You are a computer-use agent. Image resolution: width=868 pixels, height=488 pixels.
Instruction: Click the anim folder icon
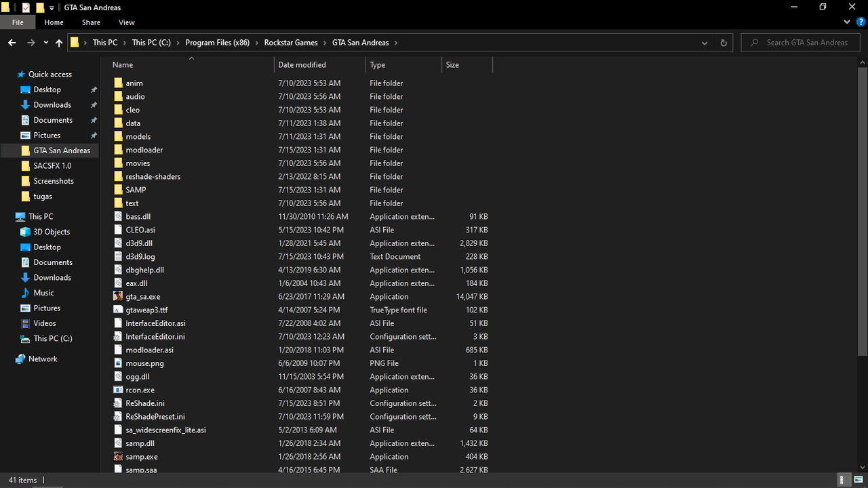click(x=118, y=83)
